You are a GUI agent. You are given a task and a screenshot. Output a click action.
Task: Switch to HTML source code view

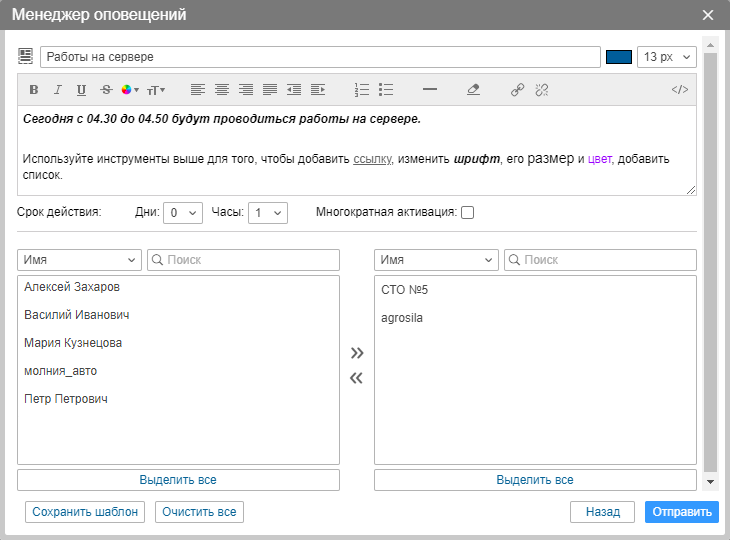point(679,90)
